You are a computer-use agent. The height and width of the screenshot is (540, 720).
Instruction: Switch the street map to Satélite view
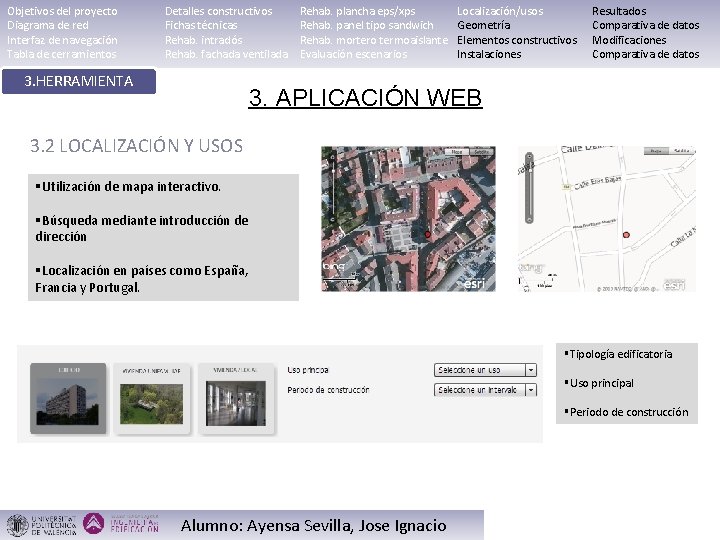coord(682,151)
